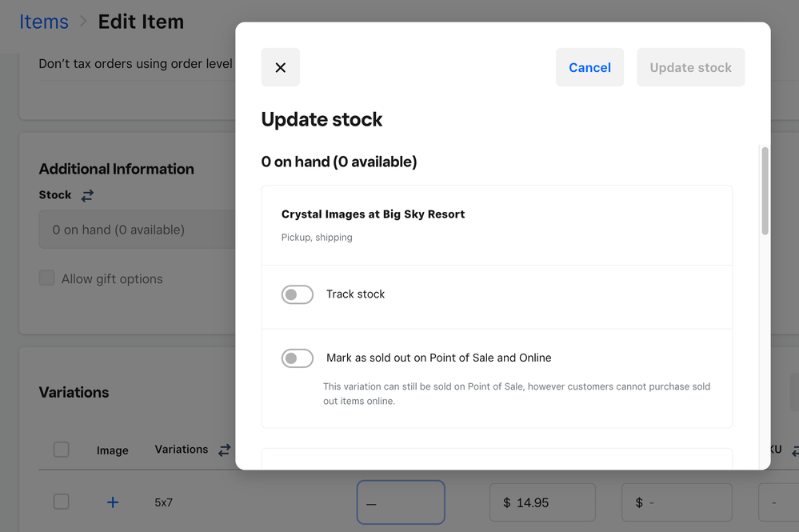799x532 pixels.
Task: Click the 0 on hand stock field
Action: pyautogui.click(x=136, y=230)
